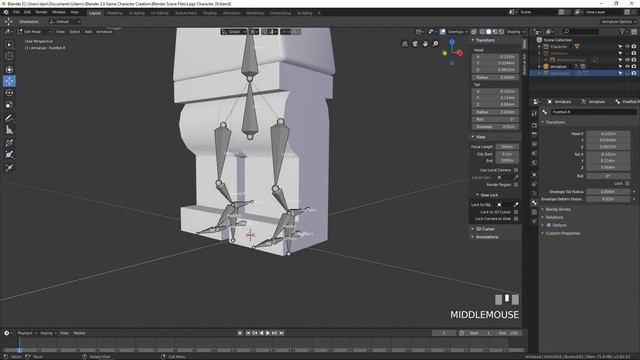640x360 pixels.
Task: Open the Select menu in viewport header
Action: [x=75, y=31]
